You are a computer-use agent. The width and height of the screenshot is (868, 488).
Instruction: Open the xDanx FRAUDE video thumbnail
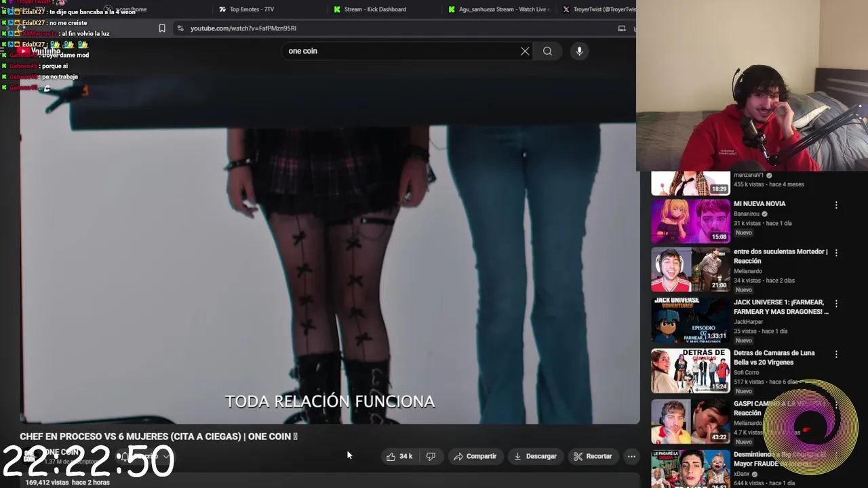point(690,468)
